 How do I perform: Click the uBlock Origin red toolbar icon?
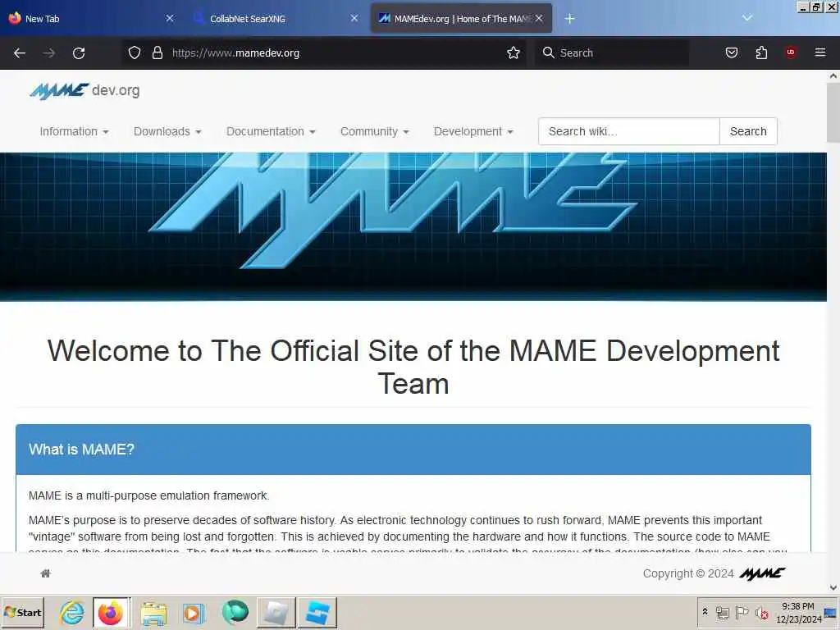point(791,52)
